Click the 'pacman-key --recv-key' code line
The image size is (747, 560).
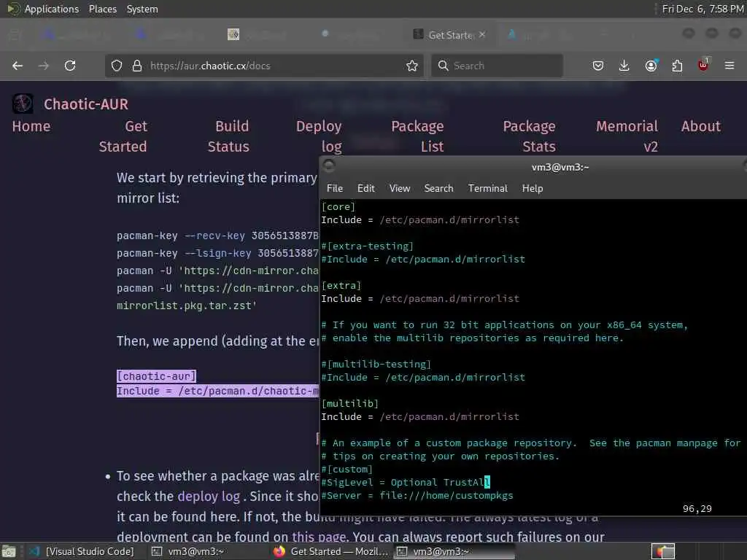pyautogui.click(x=217, y=236)
